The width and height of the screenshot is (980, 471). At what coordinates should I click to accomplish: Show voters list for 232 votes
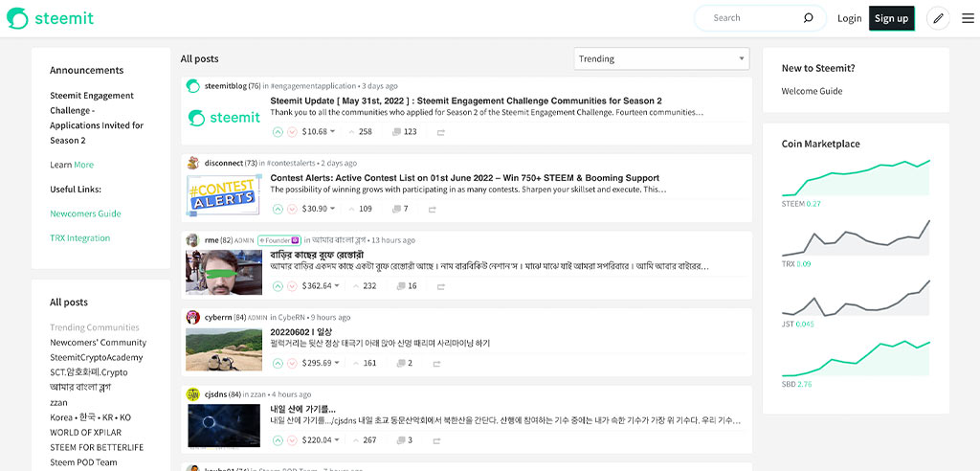pyautogui.click(x=365, y=286)
